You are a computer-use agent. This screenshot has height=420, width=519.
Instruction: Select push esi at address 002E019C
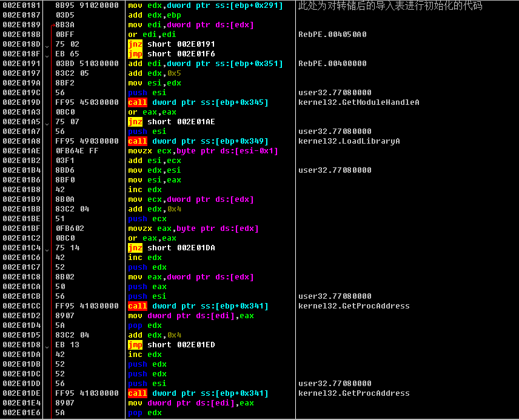tap(147, 93)
